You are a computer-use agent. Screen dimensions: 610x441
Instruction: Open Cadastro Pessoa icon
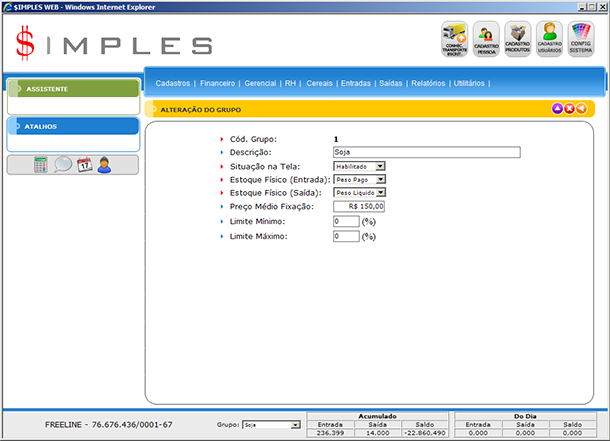pos(487,40)
